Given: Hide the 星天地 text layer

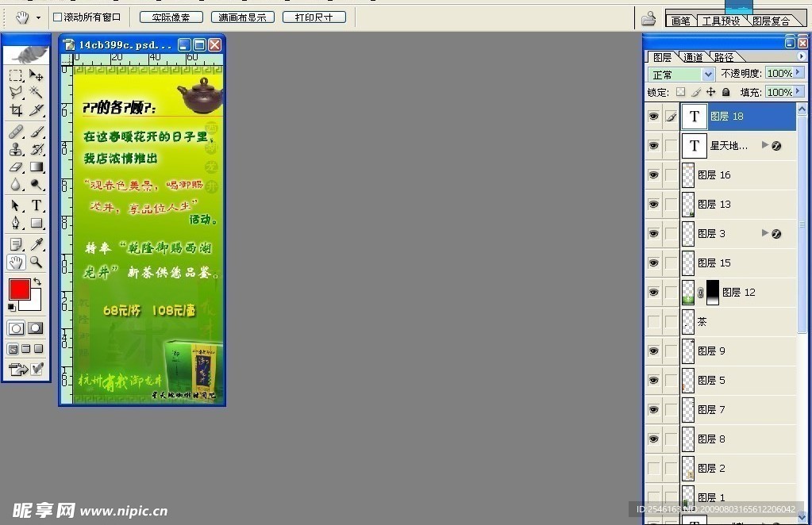Looking at the screenshot, I should click(653, 146).
